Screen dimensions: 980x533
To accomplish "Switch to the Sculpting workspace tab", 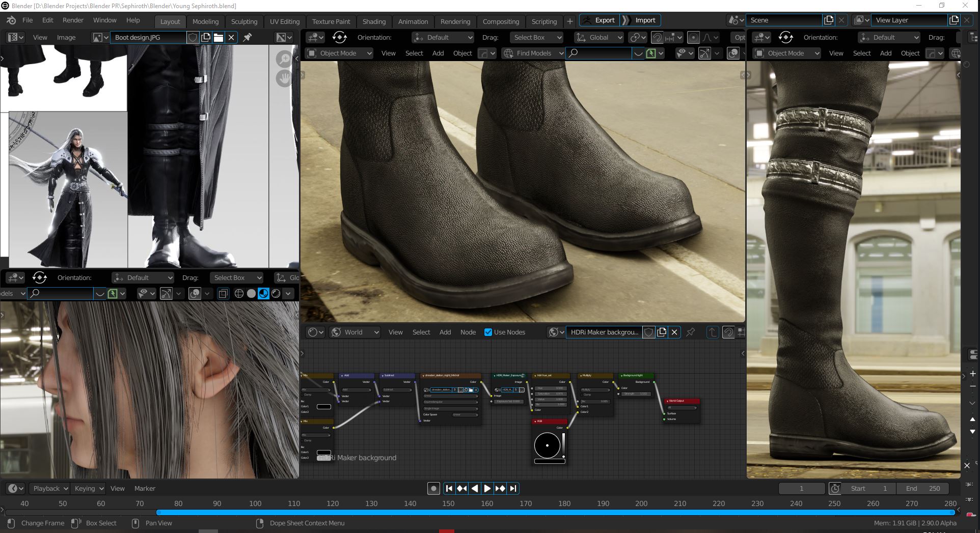I will pyautogui.click(x=244, y=21).
